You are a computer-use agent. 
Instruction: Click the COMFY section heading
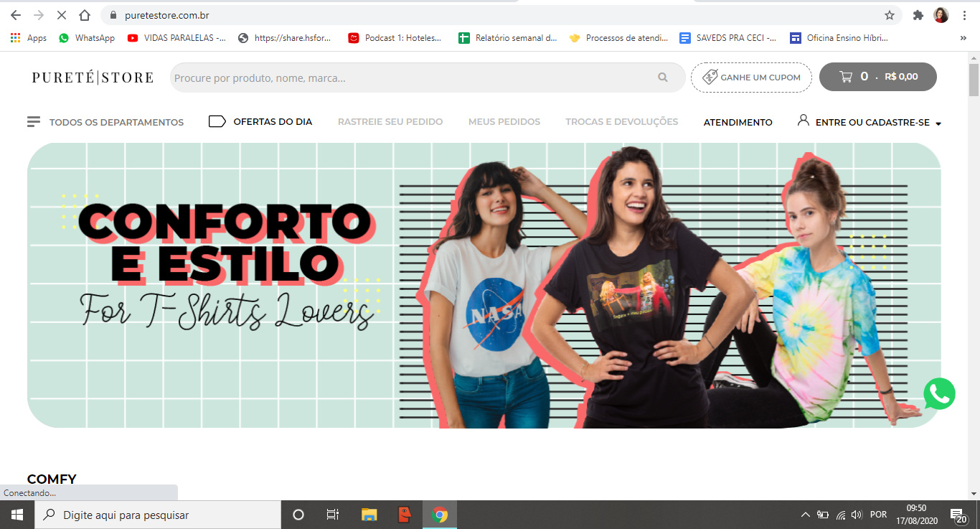52,479
